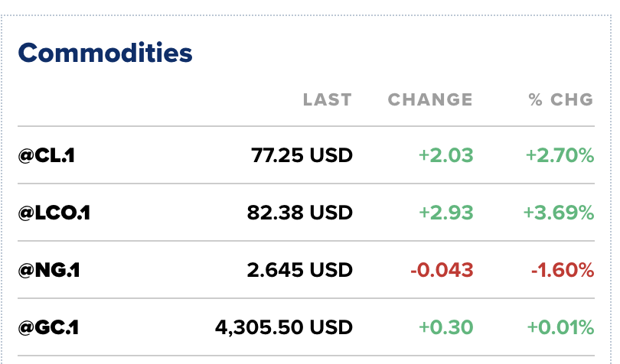
Task: Open the @NG.1 natural gas symbol
Action: pyautogui.click(x=49, y=271)
